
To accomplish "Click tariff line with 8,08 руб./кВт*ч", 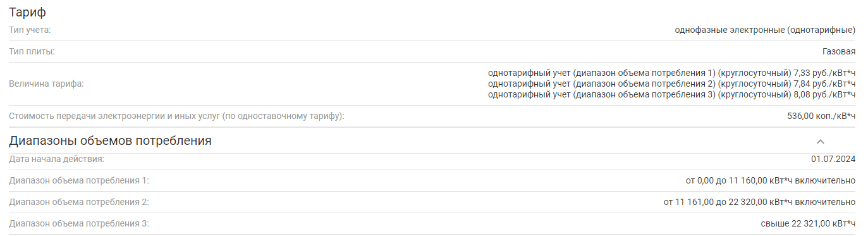I will coord(672,94).
